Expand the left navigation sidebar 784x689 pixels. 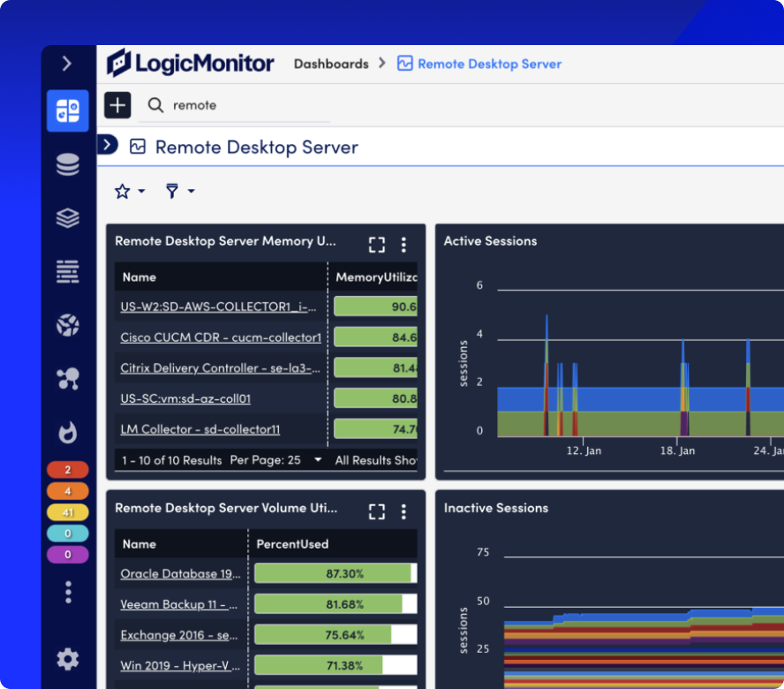[x=67, y=64]
